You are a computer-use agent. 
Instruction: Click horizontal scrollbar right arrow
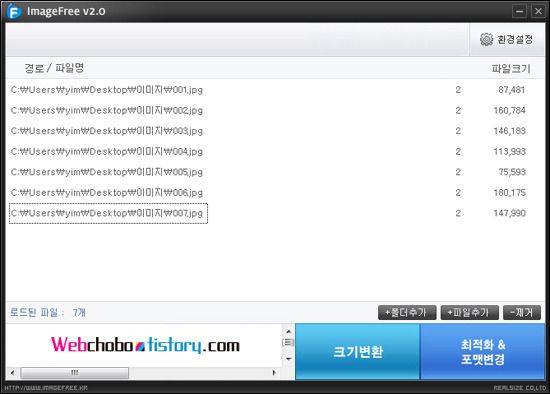[x=274, y=373]
